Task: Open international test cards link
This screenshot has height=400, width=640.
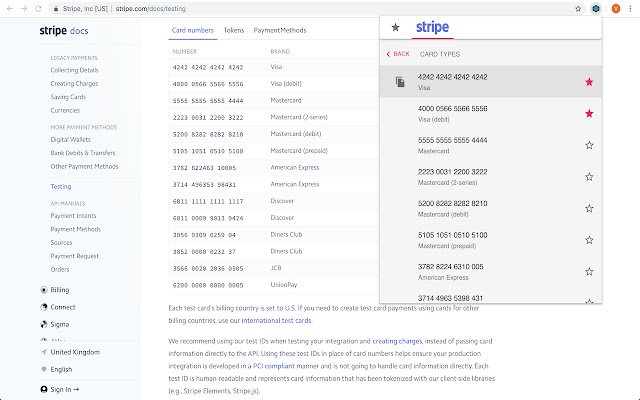Action: (276, 320)
